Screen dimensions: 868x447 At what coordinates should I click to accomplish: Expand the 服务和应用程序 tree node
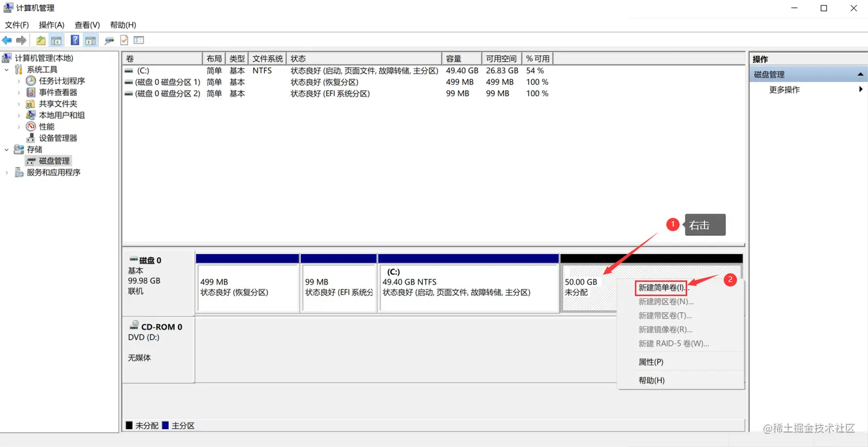(x=7, y=173)
